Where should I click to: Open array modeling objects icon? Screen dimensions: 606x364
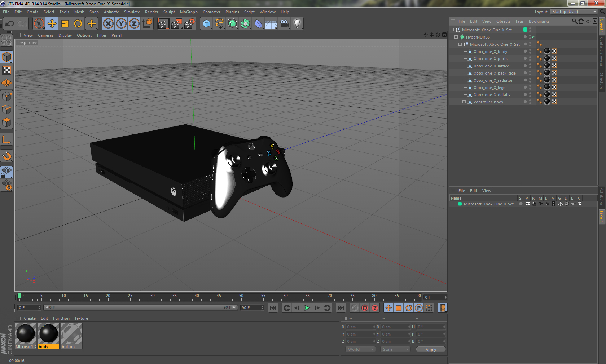245,24
